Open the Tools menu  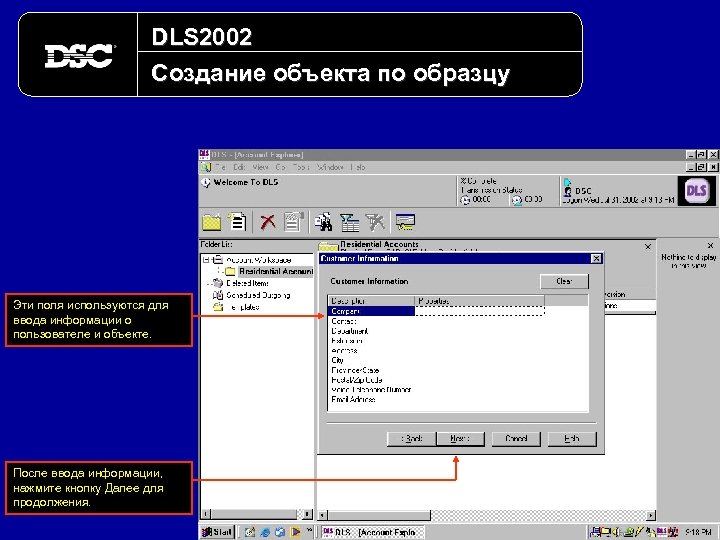coord(301,167)
